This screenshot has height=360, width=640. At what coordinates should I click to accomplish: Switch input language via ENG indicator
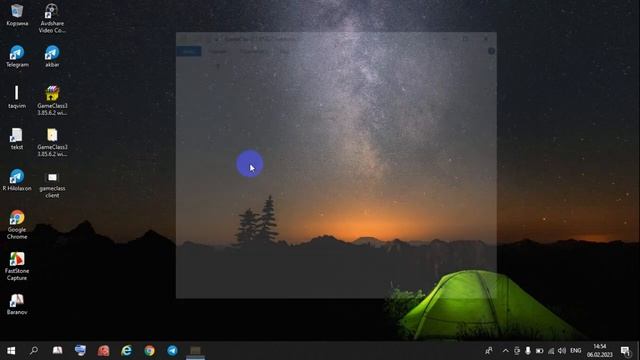[x=576, y=351]
